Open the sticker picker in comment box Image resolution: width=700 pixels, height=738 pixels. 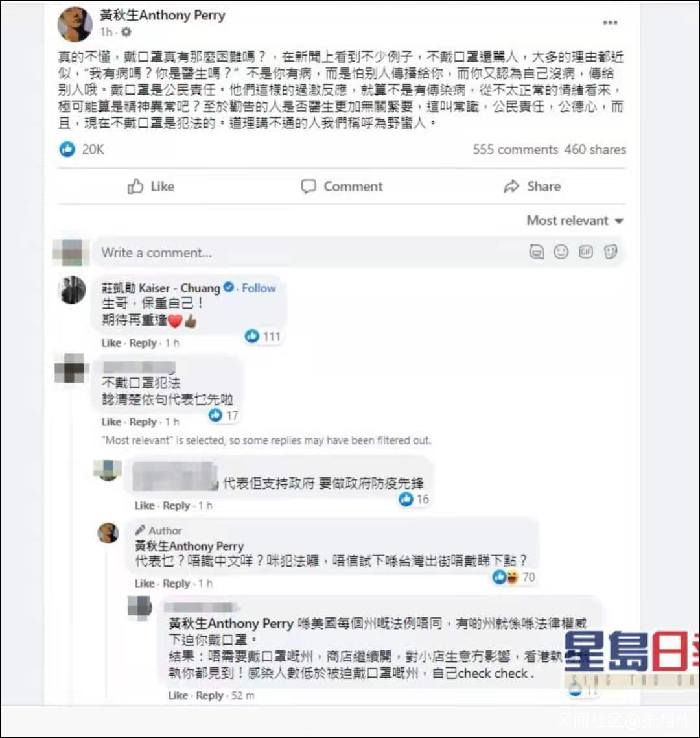click(610, 252)
